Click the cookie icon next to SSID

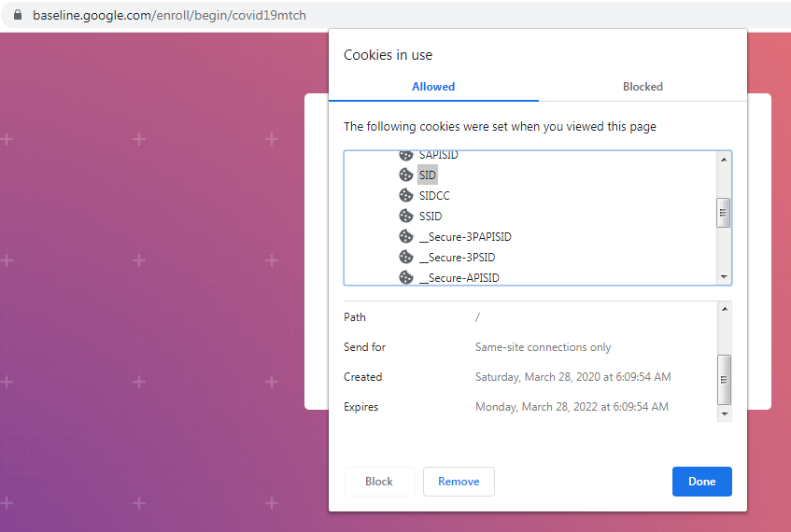click(x=405, y=217)
